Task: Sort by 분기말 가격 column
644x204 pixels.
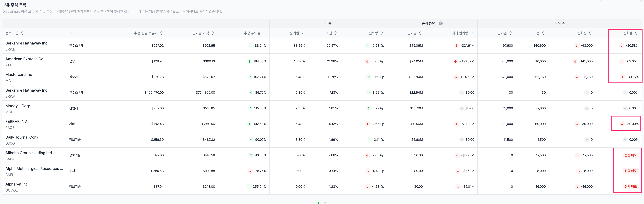Action: 213,33
